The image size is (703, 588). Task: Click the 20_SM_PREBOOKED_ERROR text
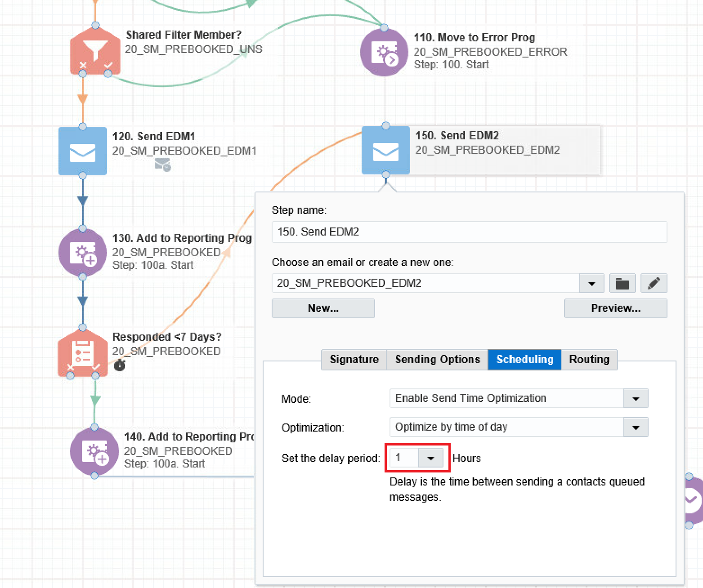click(490, 52)
